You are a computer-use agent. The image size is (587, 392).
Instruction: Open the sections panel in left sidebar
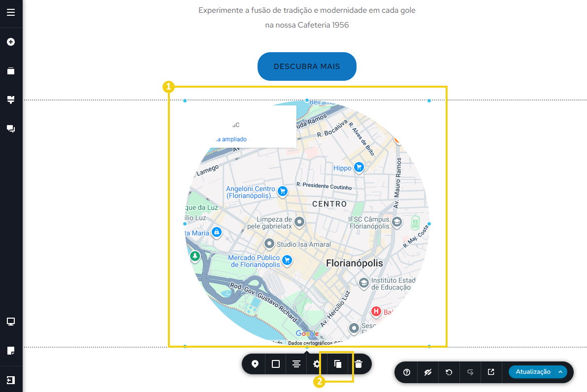[x=11, y=99]
